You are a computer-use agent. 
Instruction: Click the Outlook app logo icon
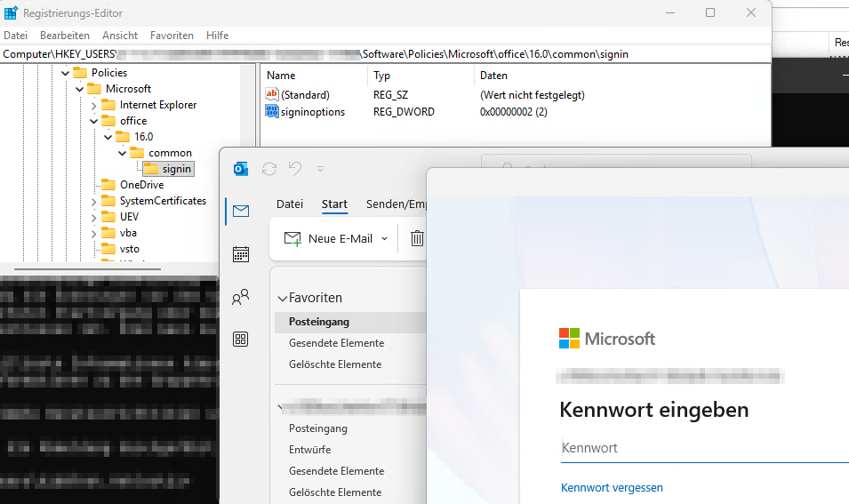pos(240,169)
